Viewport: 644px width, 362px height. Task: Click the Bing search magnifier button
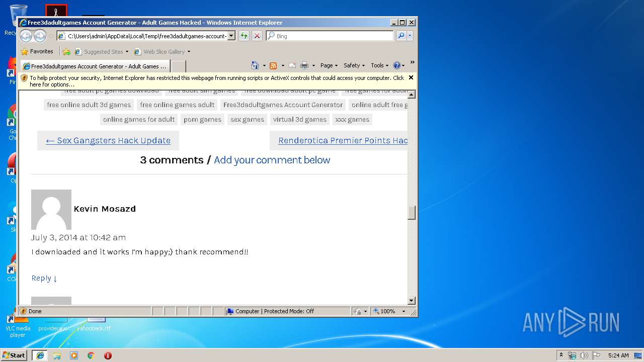401,36
